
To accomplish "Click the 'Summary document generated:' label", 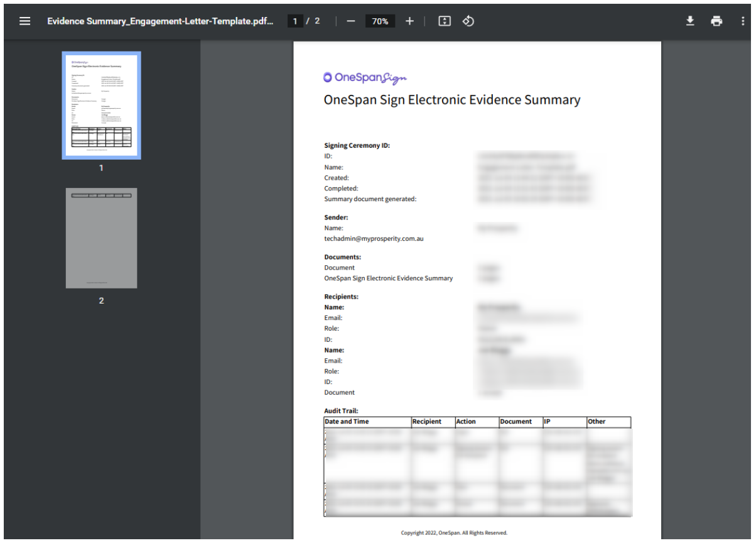I will click(370, 199).
